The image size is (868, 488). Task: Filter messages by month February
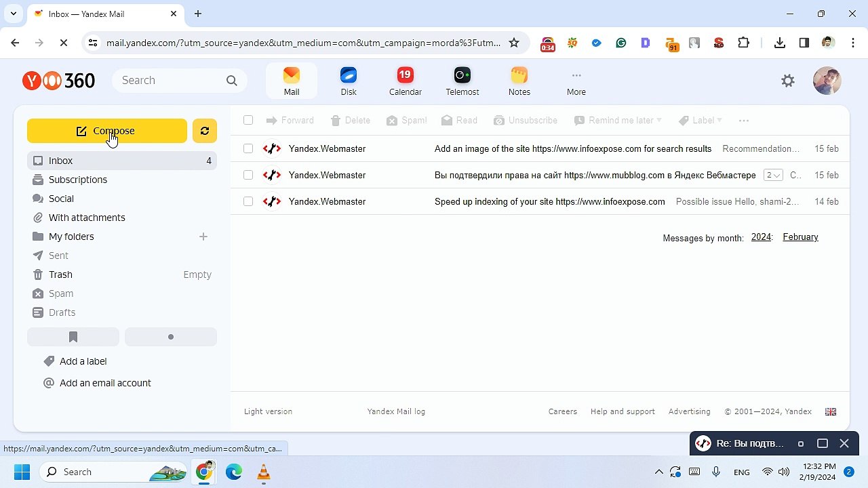pos(800,237)
